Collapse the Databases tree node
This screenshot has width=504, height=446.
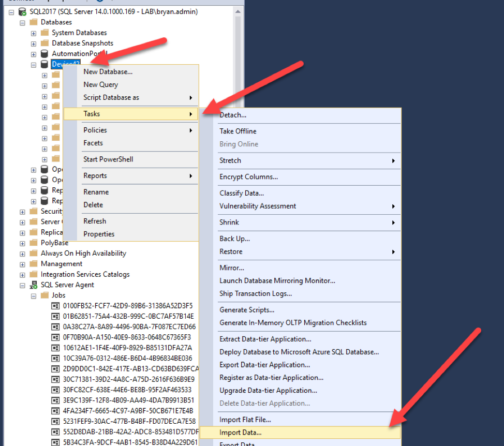click(22, 22)
